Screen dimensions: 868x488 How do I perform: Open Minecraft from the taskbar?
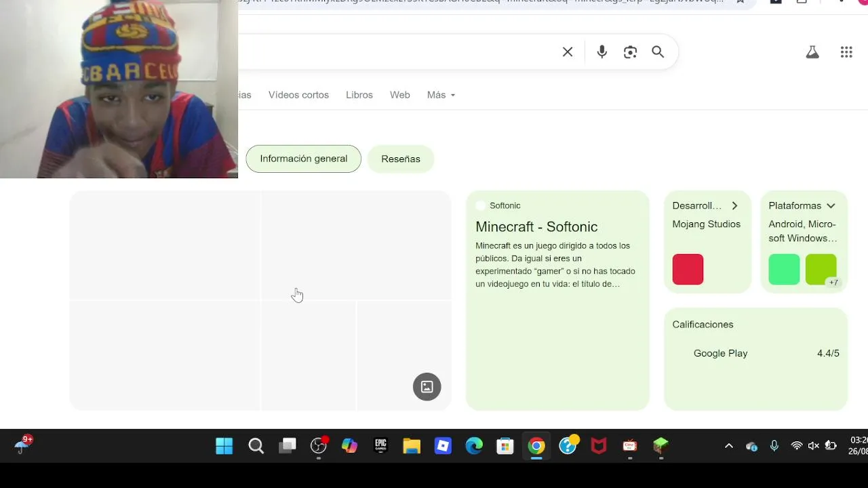point(661,446)
